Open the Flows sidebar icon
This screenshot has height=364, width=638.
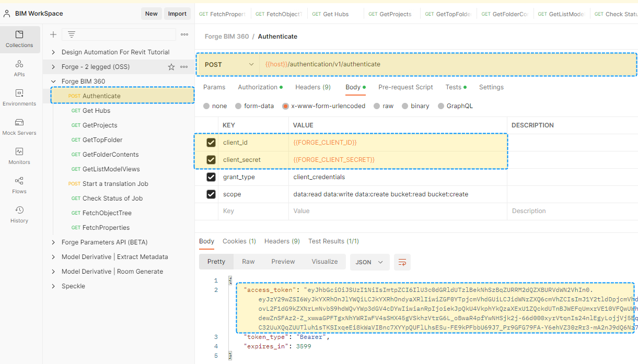[x=19, y=185]
